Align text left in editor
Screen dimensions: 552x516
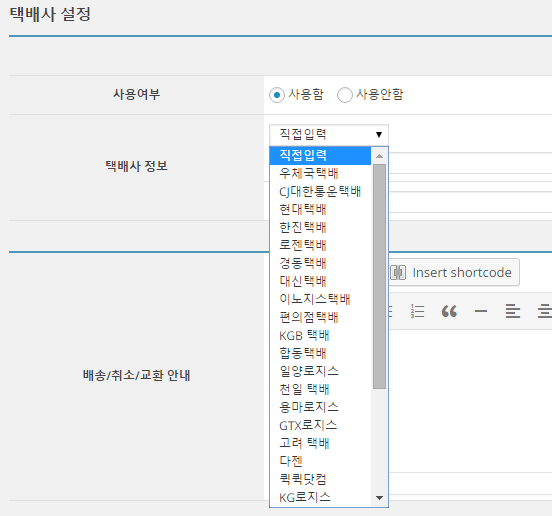coord(513,312)
